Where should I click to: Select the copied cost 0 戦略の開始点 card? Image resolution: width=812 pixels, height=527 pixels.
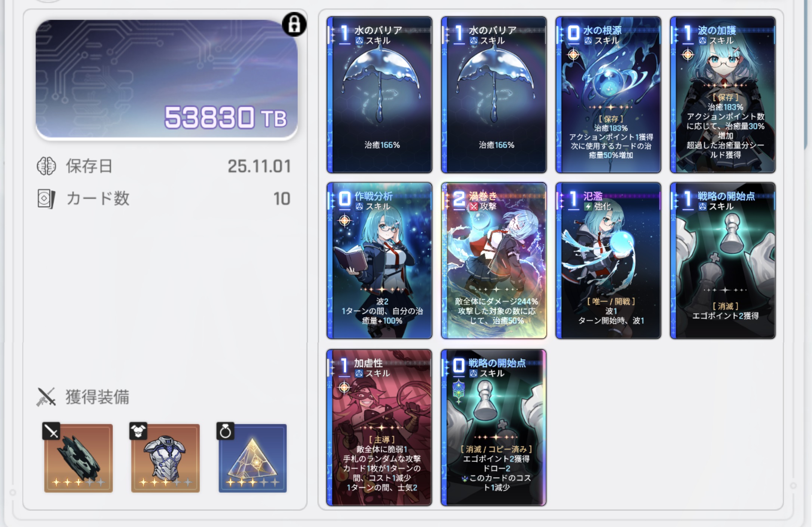point(494,427)
